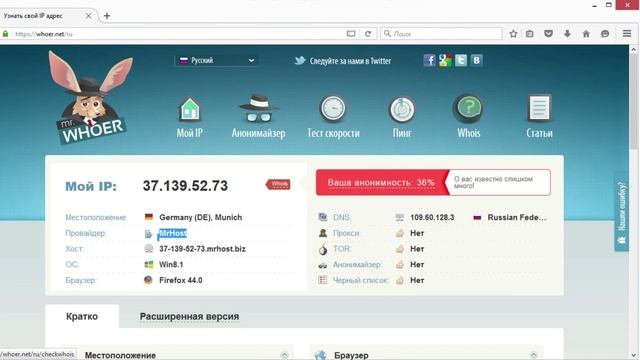Click the chat bubble icon in toolbar
640x360 pixels.
(x=605, y=34)
